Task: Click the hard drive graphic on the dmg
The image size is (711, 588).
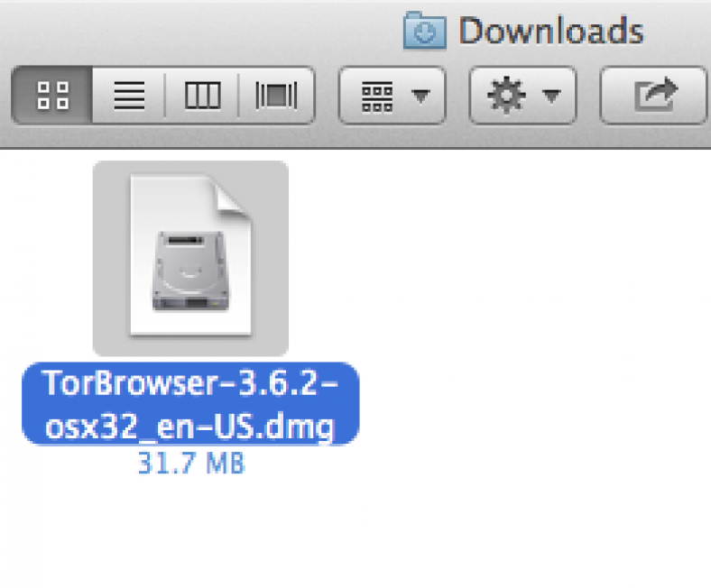Action: (190, 271)
